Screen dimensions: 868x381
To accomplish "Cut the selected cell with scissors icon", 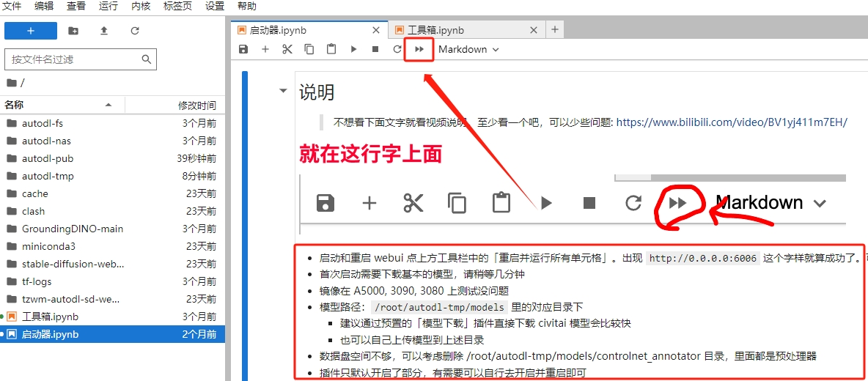I will (x=287, y=49).
